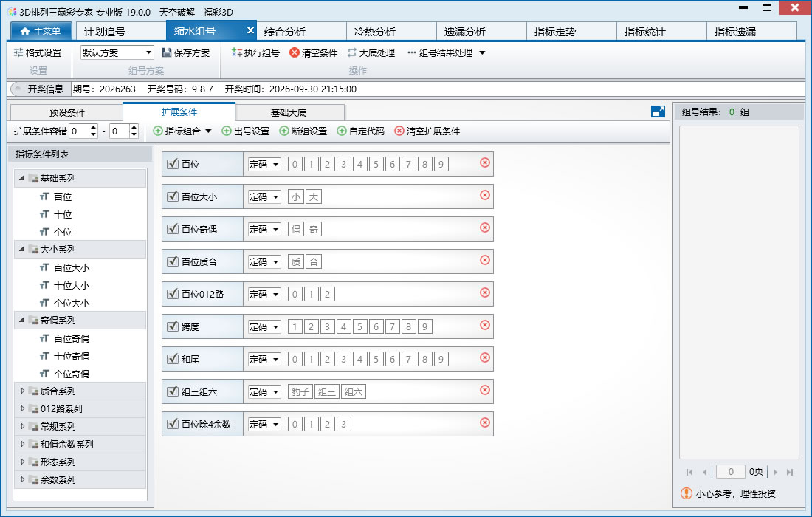812x517 pixels.
Task: Uncheck the 百位 condition checkbox
Action: (x=173, y=164)
